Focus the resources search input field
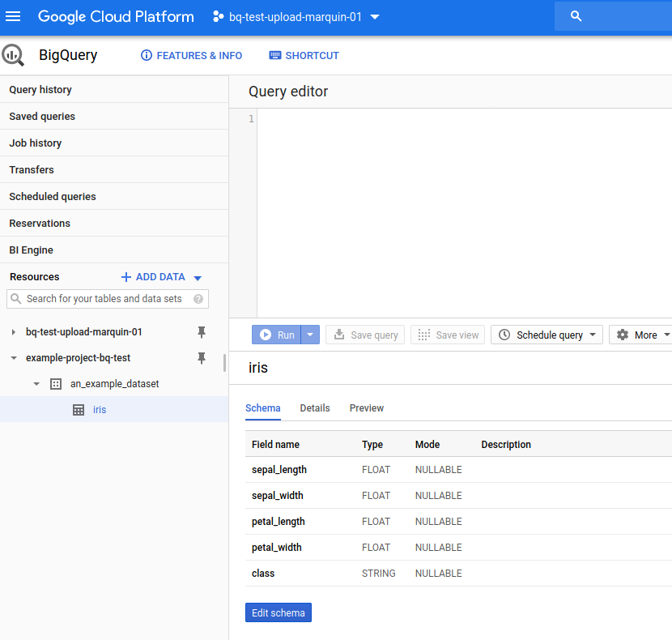Viewport: 672px width, 640px height. point(108,299)
